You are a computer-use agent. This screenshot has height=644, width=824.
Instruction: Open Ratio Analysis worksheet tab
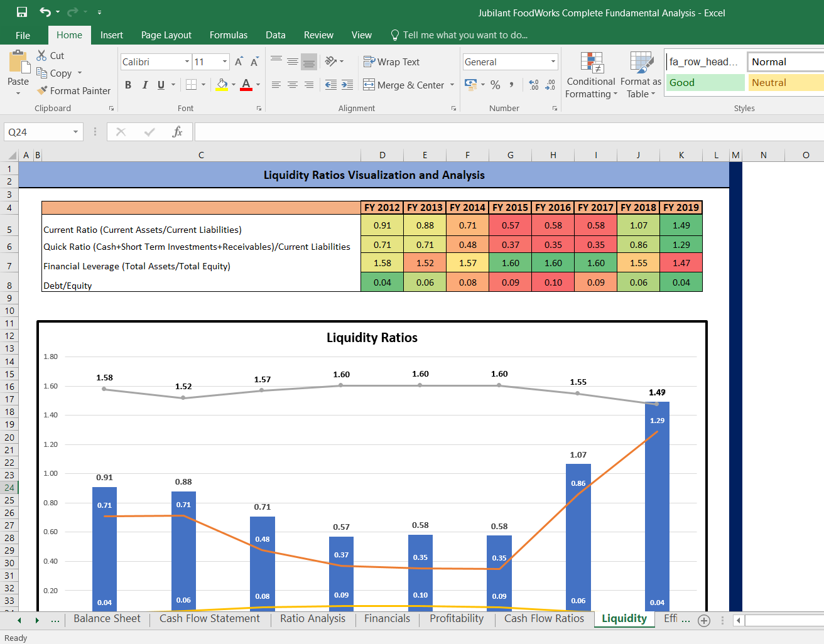313,619
